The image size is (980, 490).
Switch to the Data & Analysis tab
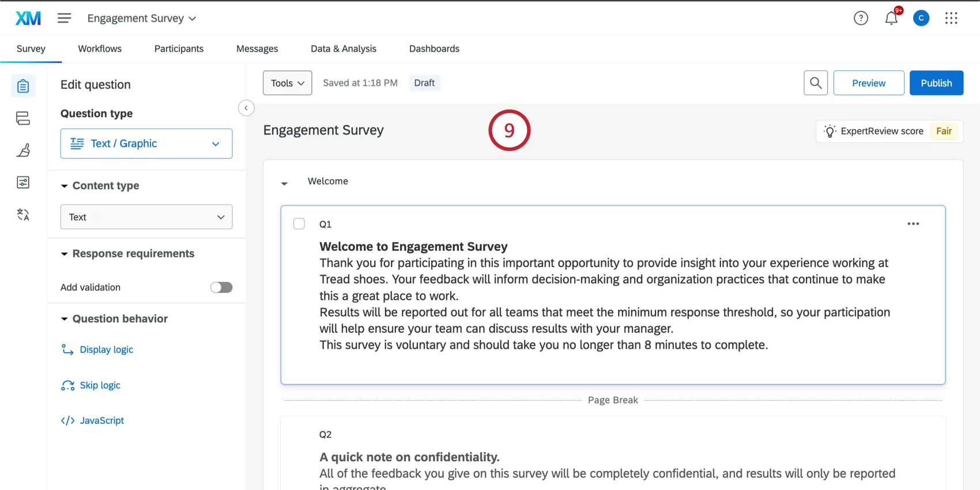point(344,49)
